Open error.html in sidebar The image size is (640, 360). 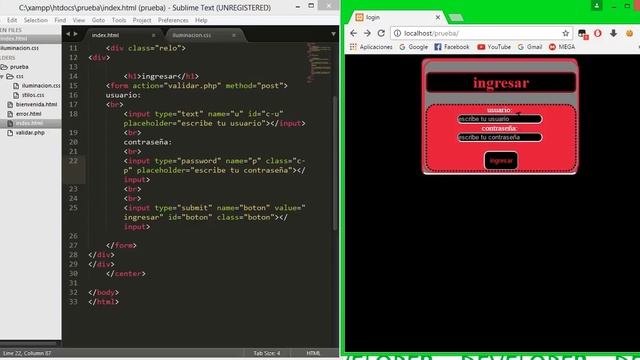coord(29,114)
